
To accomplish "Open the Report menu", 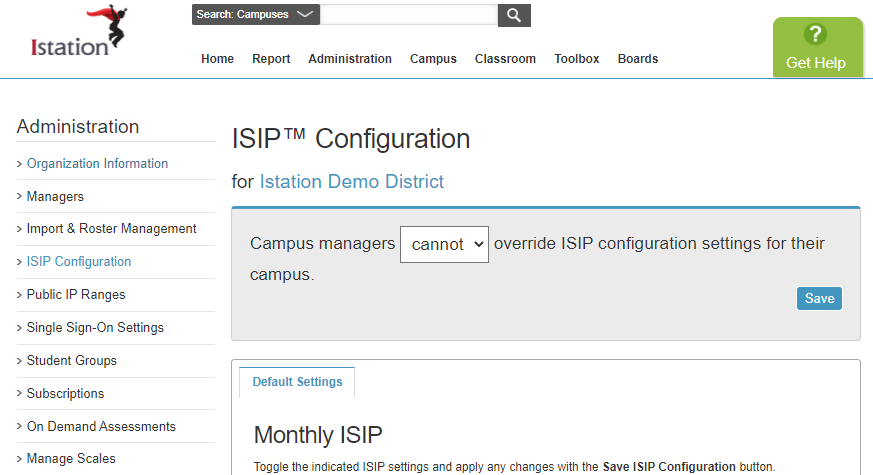I will pyautogui.click(x=271, y=58).
